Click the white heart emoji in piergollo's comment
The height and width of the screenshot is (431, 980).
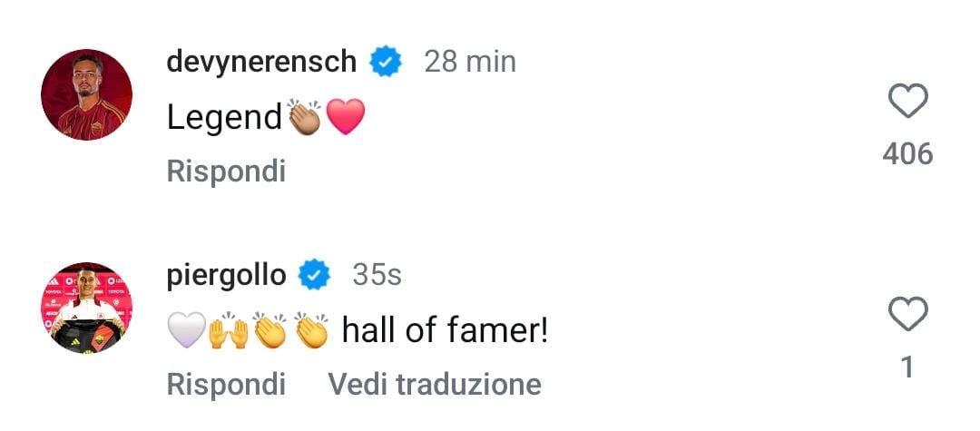click(x=184, y=332)
